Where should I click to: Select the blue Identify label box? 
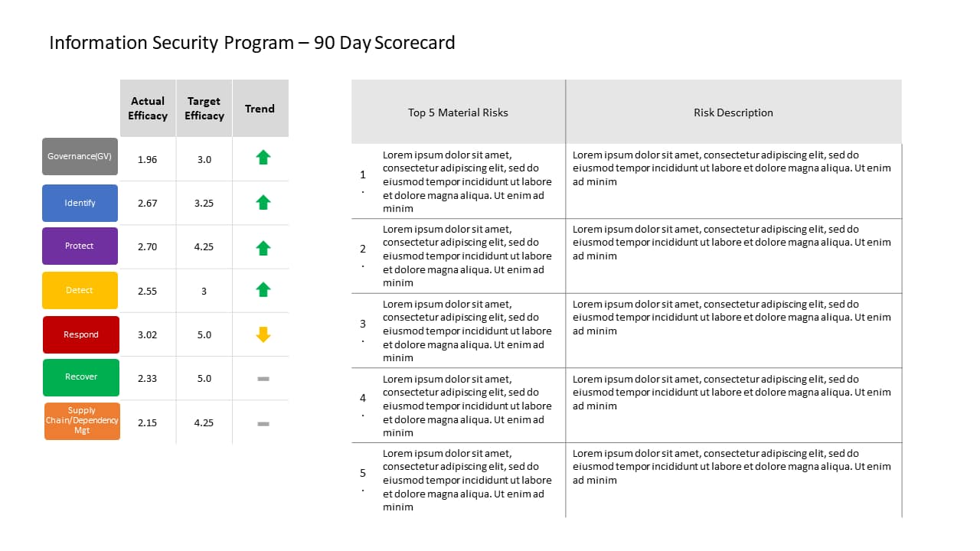pos(80,203)
